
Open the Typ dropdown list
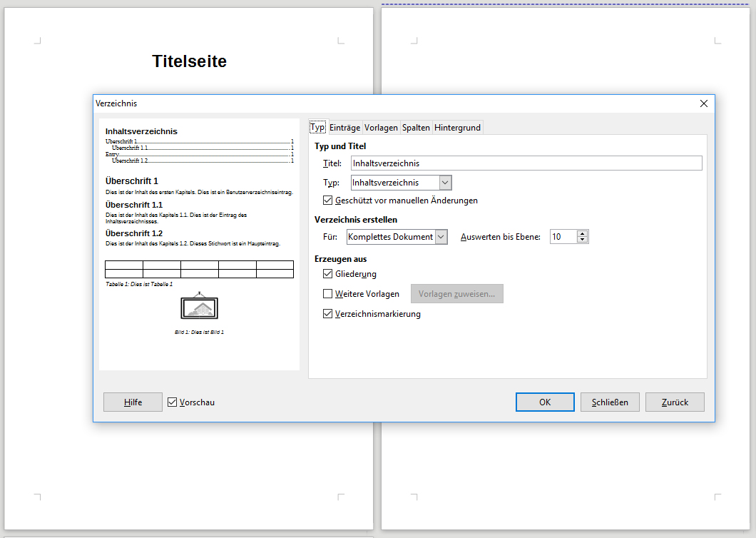(445, 183)
